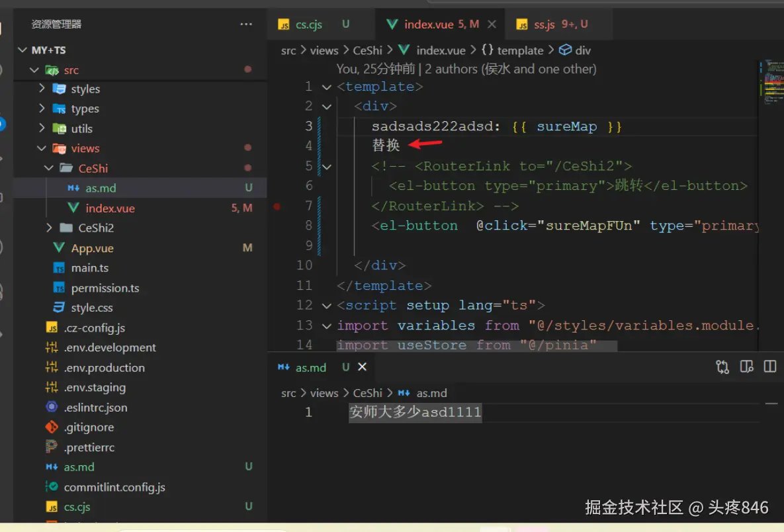
Task: Open main.ts file
Action: click(140, 268)
